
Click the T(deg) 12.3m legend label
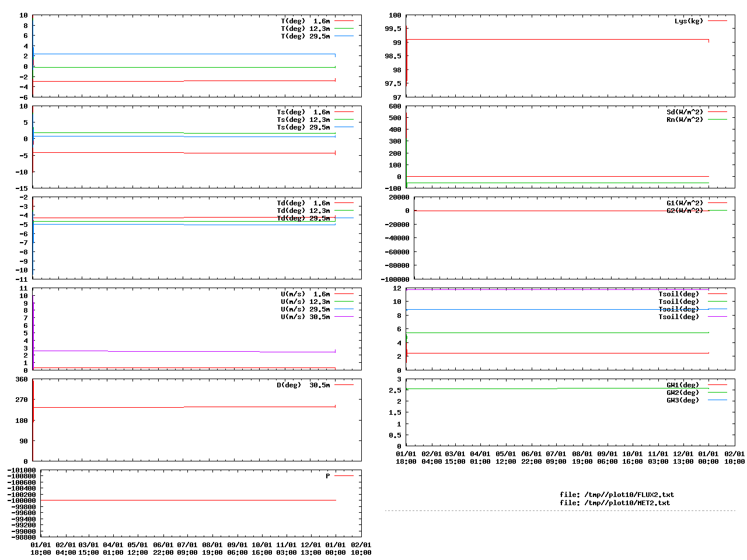305,29
